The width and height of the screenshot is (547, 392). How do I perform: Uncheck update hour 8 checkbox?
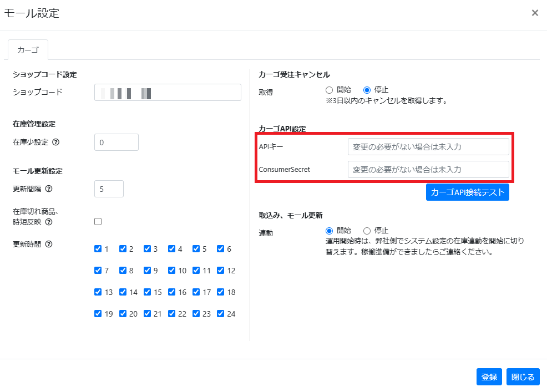[123, 270]
